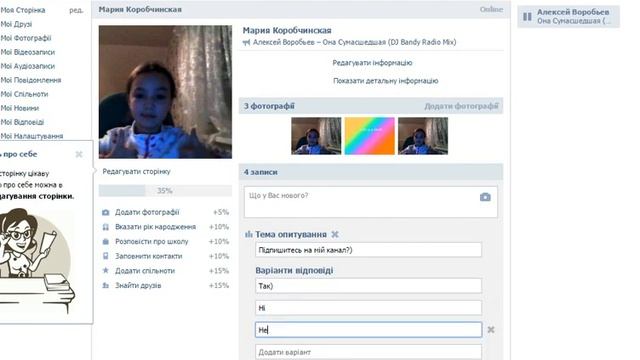Click the Варіанти відповіді label
Viewport: 640px width, 360px height.
(x=294, y=270)
